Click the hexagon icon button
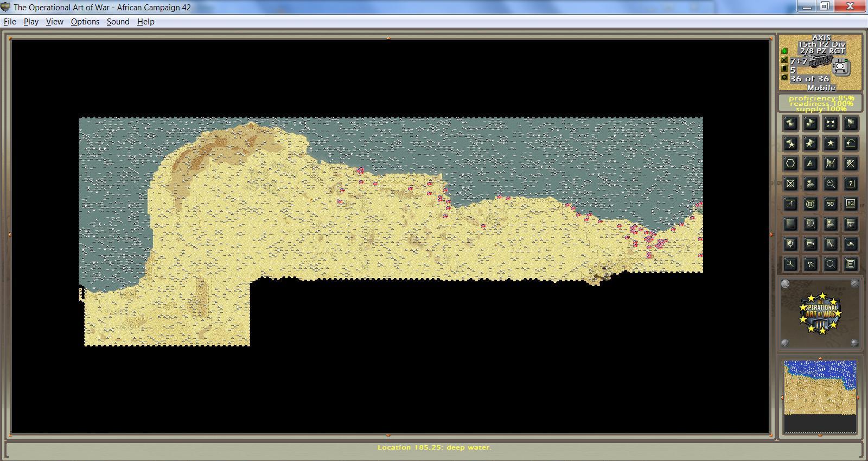 pos(790,163)
